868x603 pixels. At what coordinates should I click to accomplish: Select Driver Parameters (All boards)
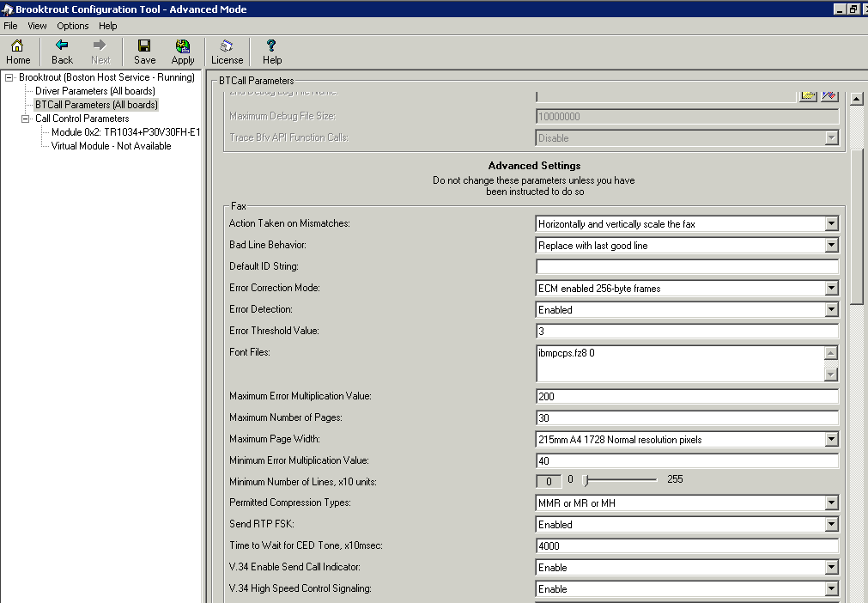coord(95,91)
